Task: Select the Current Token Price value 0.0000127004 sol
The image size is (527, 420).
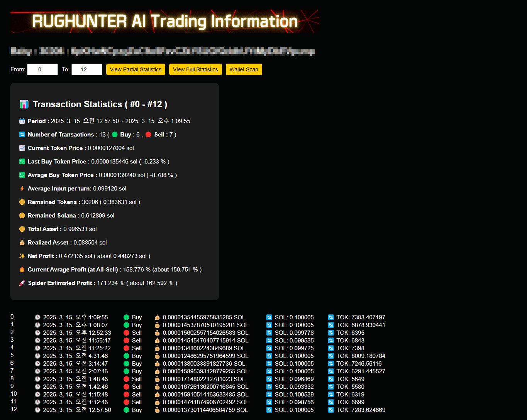Action: pyautogui.click(x=111, y=148)
